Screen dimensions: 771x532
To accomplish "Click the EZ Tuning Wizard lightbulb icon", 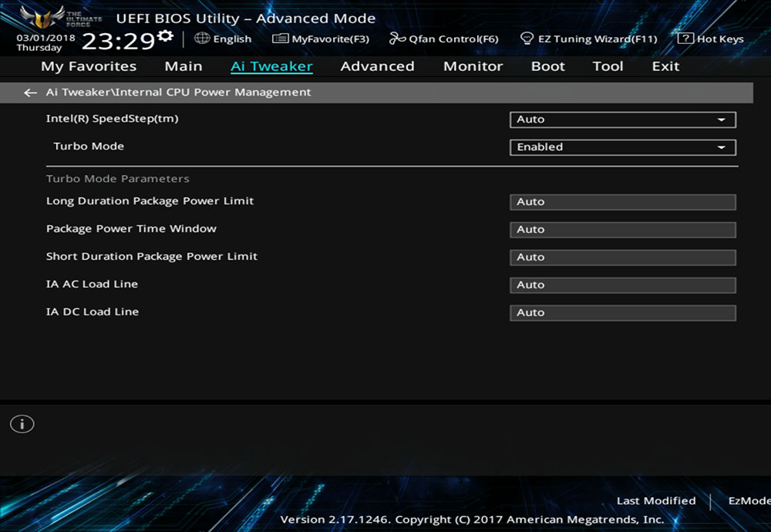I will point(527,39).
